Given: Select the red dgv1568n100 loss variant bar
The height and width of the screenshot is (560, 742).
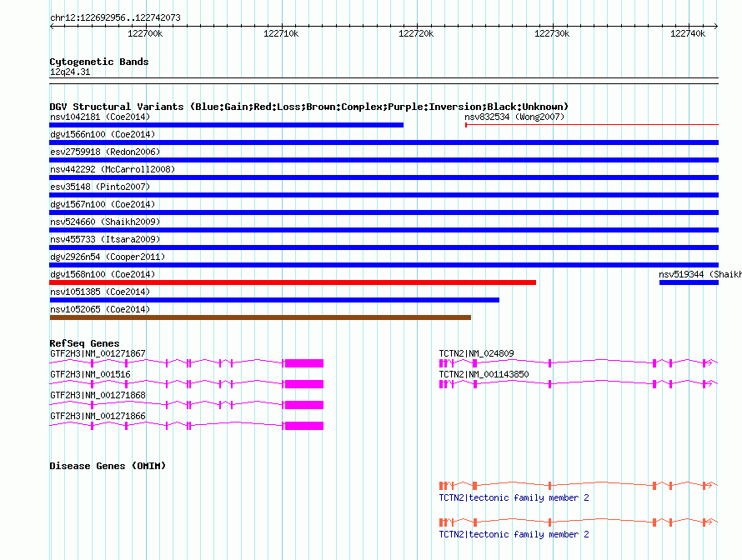Looking at the screenshot, I should (x=293, y=282).
